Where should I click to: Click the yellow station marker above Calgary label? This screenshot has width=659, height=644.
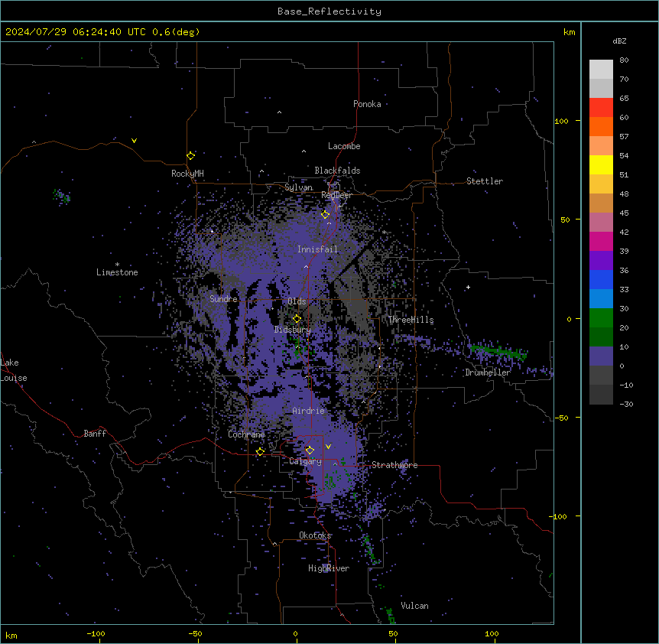(x=310, y=450)
